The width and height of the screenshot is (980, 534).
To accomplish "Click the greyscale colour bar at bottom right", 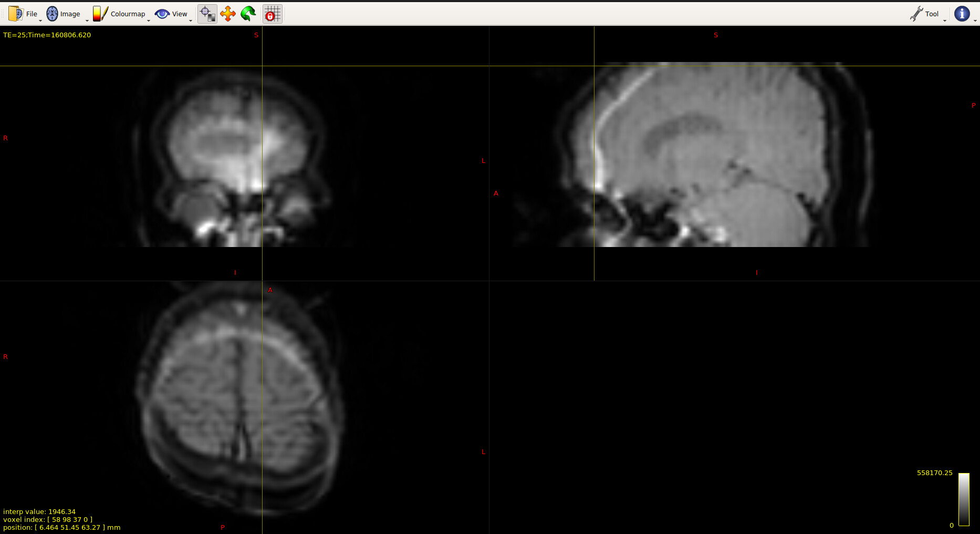I will pyautogui.click(x=964, y=499).
